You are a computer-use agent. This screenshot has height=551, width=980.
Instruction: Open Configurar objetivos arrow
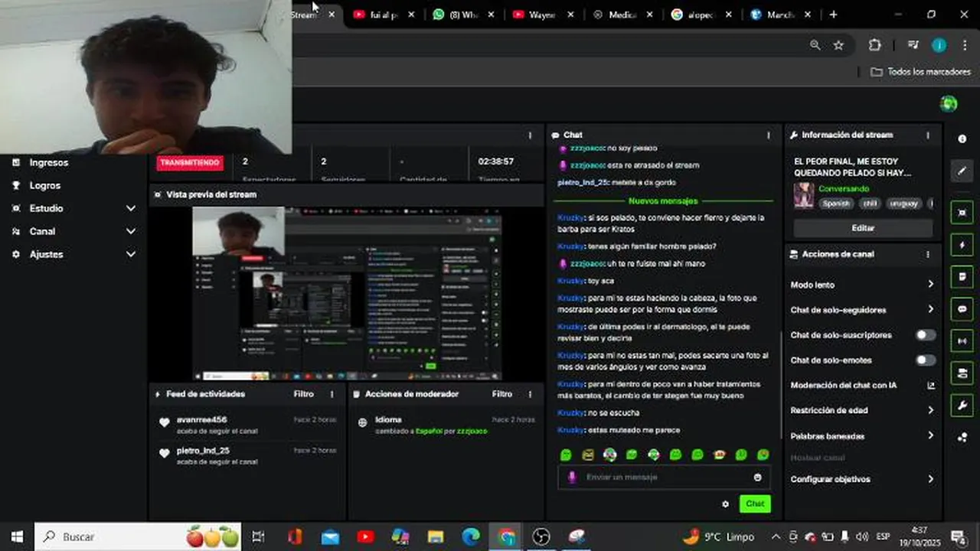click(931, 479)
